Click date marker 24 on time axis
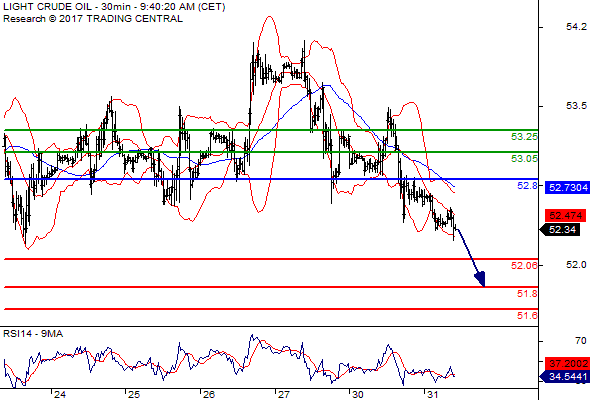Screen dimensions: 590x400 point(59,394)
